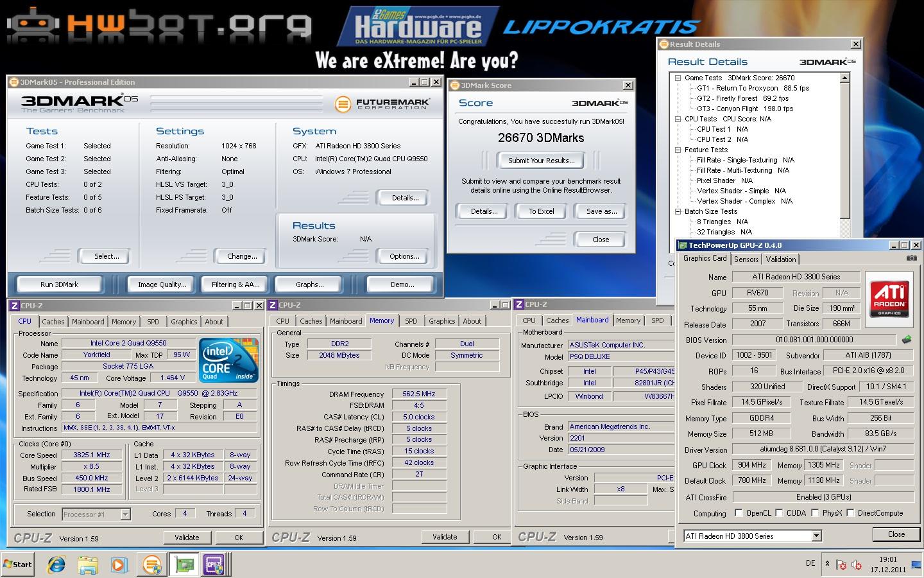The image size is (924, 578).
Task: Click Image Quality button in 3DMark05
Action: 162,285
